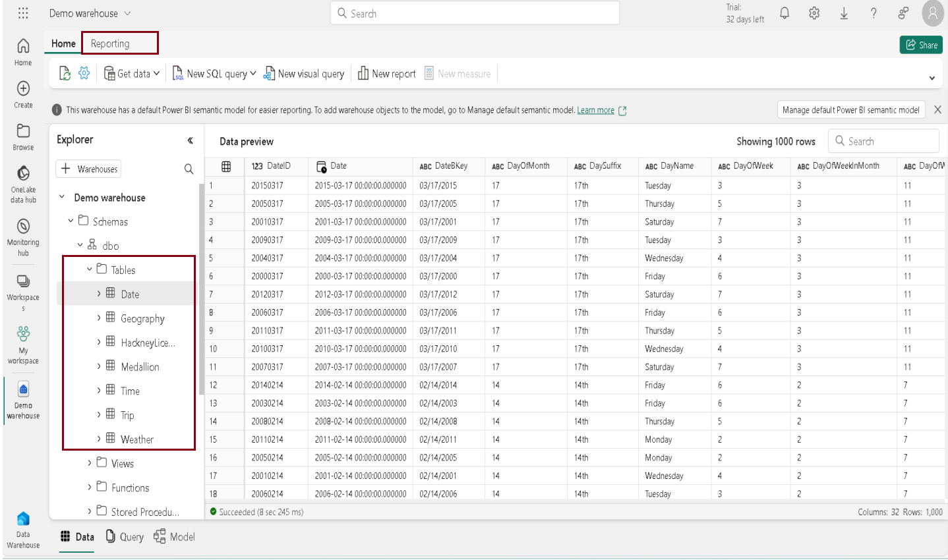Add a warehouse with the Warehouses button

89,169
